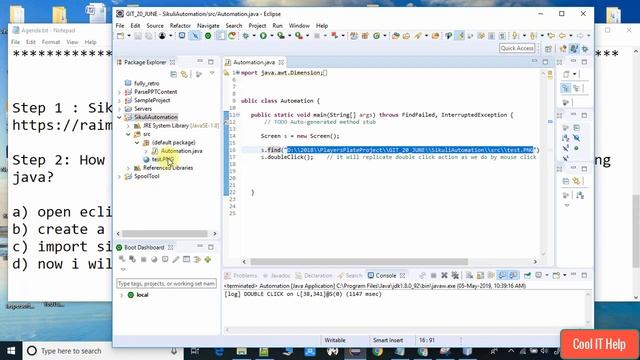Click the Terminate stop icon in Console

pyautogui.click(x=433, y=276)
